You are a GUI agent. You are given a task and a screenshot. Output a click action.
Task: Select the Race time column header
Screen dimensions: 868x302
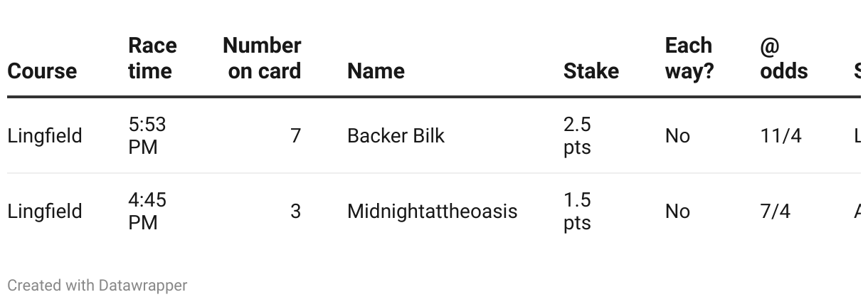[152, 58]
